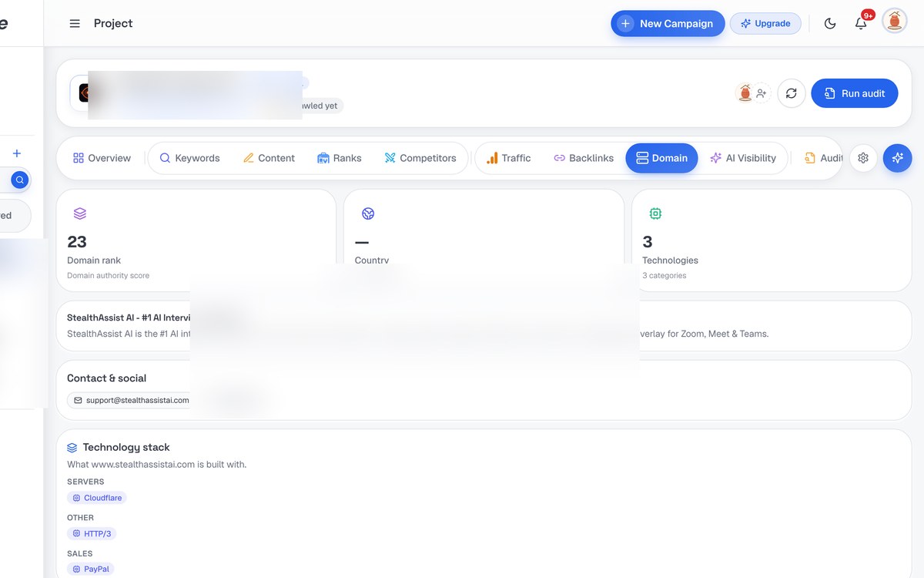Switch to the Backlinks tab
This screenshot has height=578, width=924.
[x=584, y=158]
